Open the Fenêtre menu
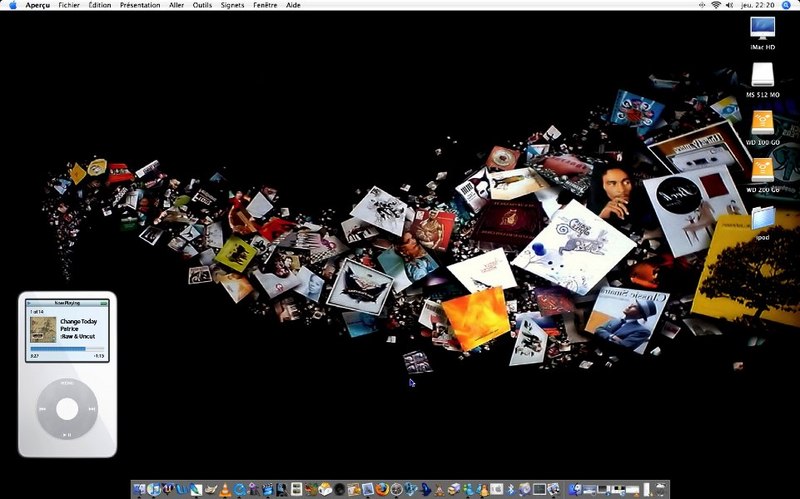 click(265, 5)
